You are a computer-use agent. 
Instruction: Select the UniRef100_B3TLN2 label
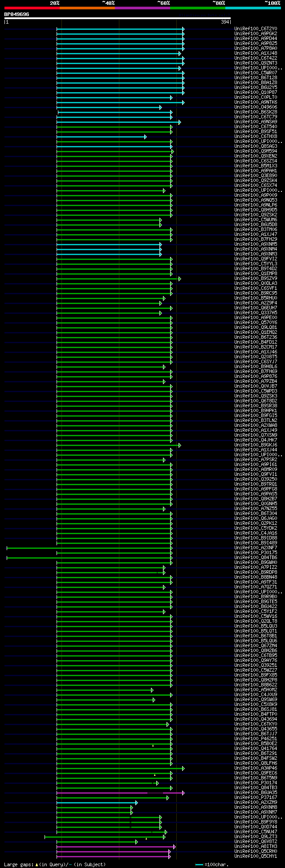pos(256,421)
